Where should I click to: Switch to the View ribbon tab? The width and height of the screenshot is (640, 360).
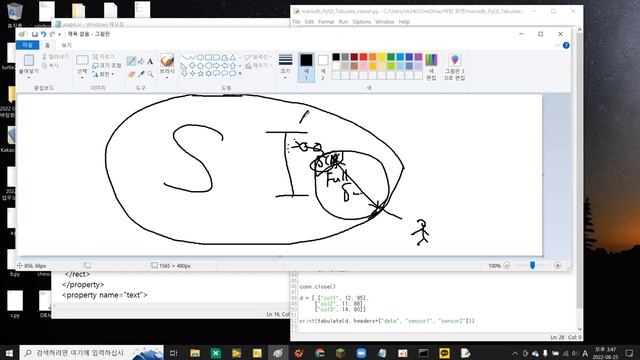tap(67, 45)
